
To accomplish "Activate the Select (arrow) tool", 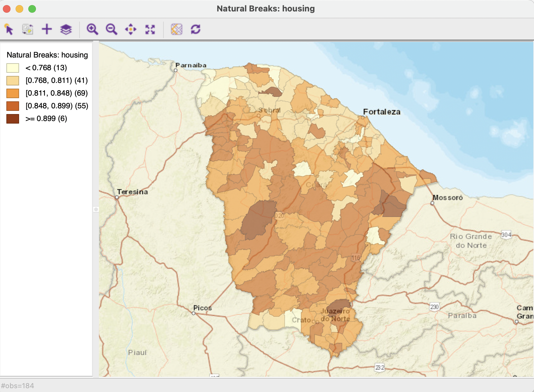I will coord(9,29).
